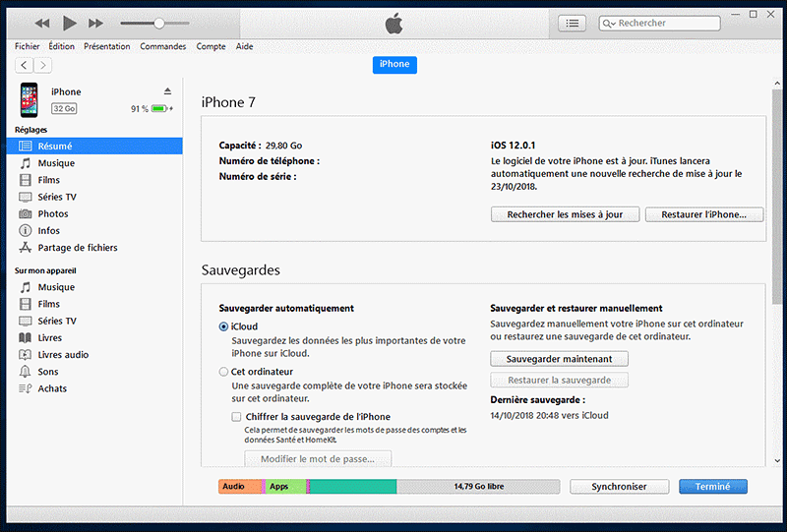Click the Apple logo display area
This screenshot has height=532, width=787.
click(394, 24)
